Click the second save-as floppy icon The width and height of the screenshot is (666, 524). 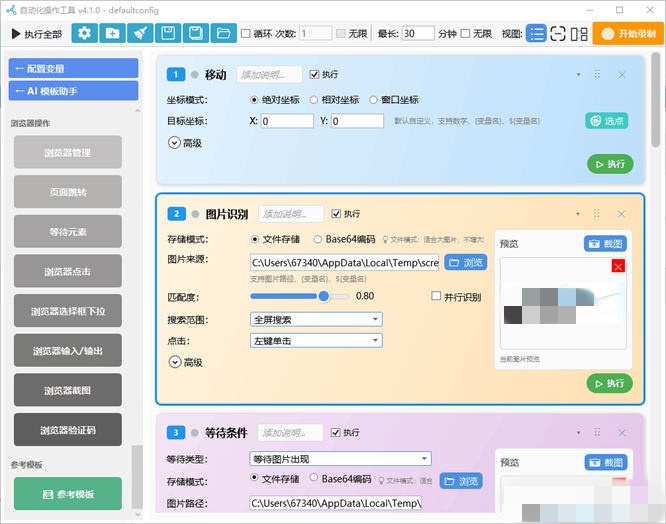click(195, 33)
